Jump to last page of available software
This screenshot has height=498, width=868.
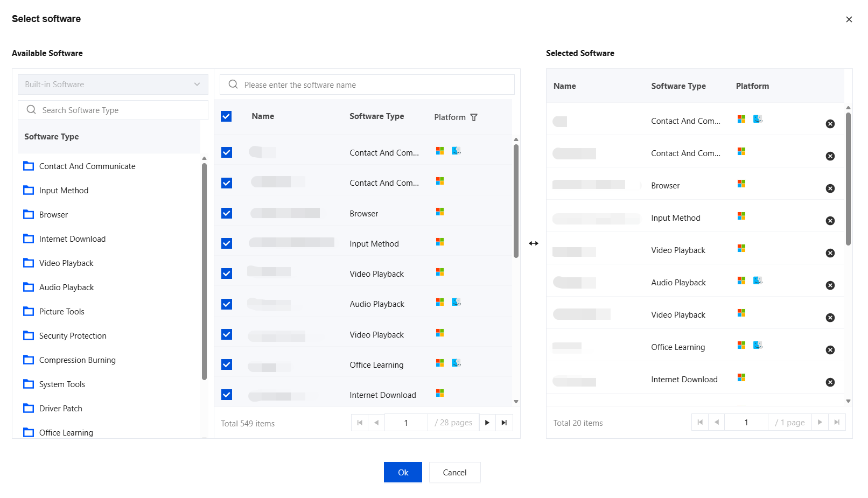point(505,423)
